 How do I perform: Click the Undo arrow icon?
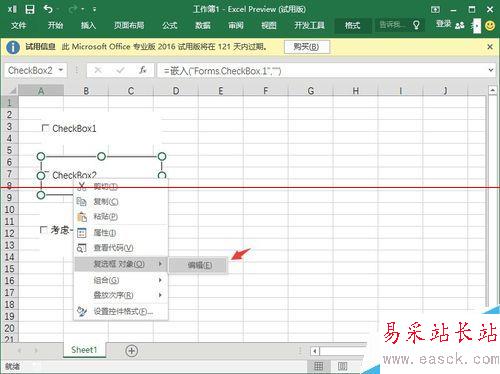48,9
